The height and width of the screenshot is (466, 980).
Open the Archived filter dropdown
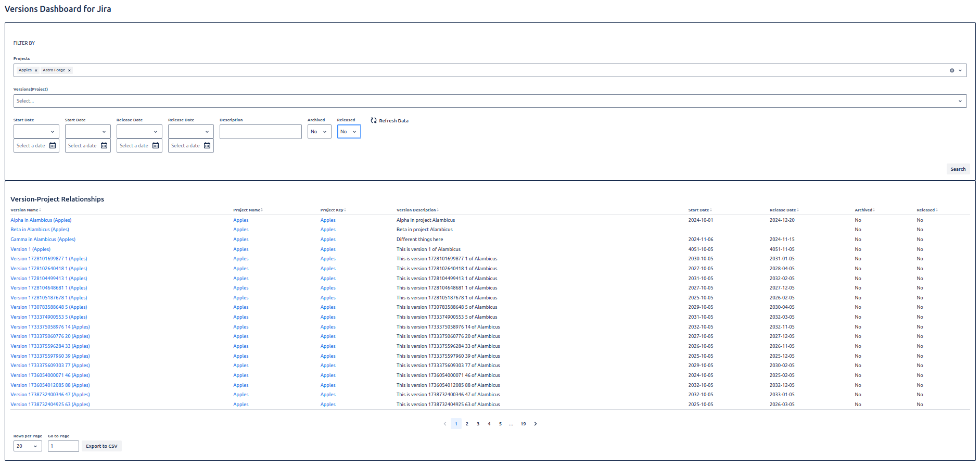pyautogui.click(x=319, y=132)
